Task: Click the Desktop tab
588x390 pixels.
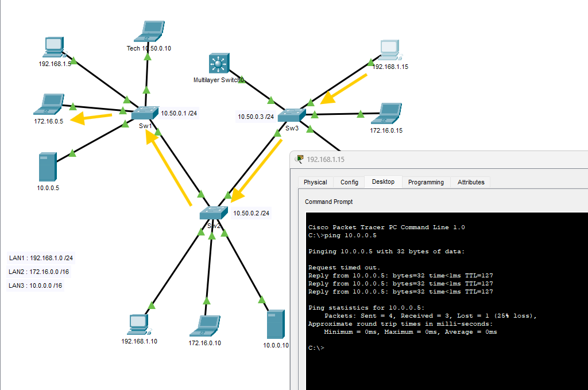Action: tap(383, 182)
